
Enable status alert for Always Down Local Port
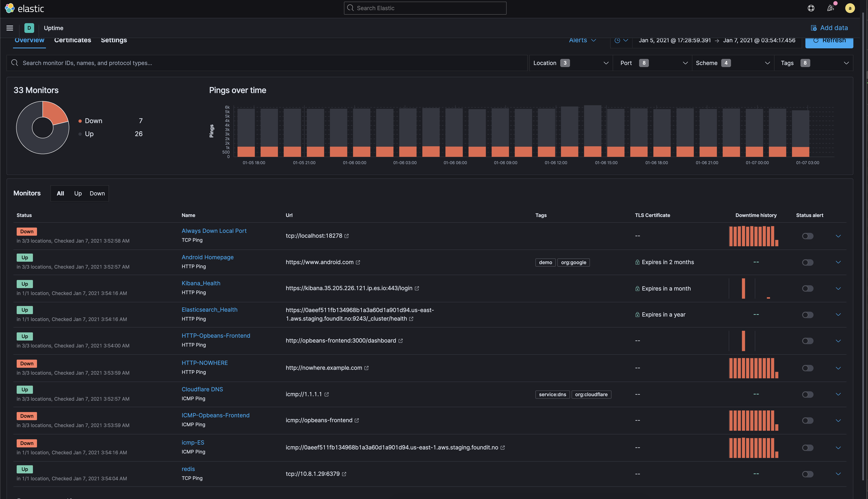tap(808, 236)
